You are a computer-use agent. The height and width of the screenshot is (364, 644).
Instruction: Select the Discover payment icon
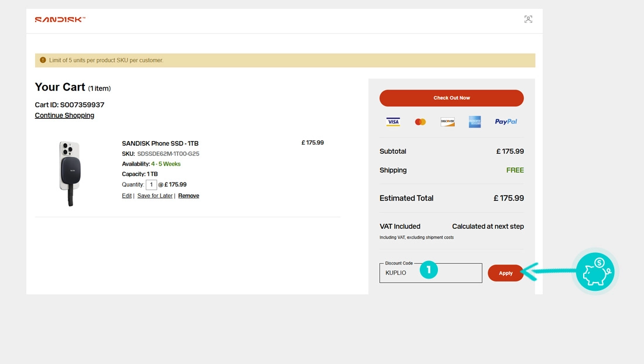(x=447, y=122)
